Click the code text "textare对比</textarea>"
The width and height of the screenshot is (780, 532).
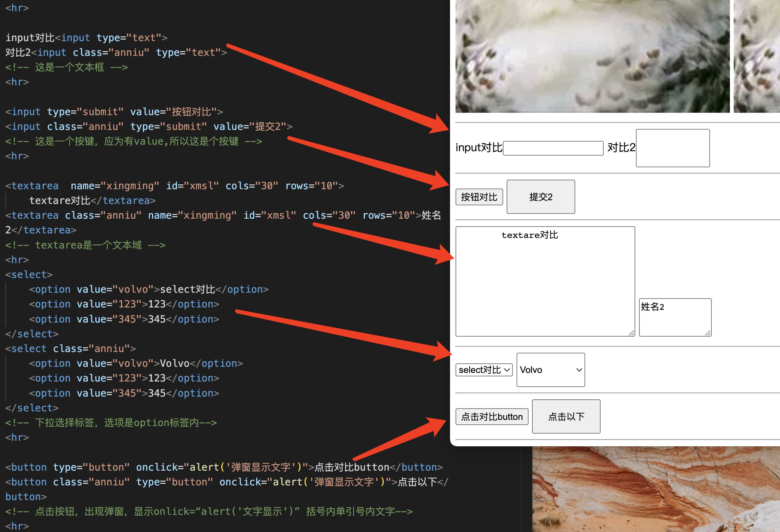(x=93, y=201)
